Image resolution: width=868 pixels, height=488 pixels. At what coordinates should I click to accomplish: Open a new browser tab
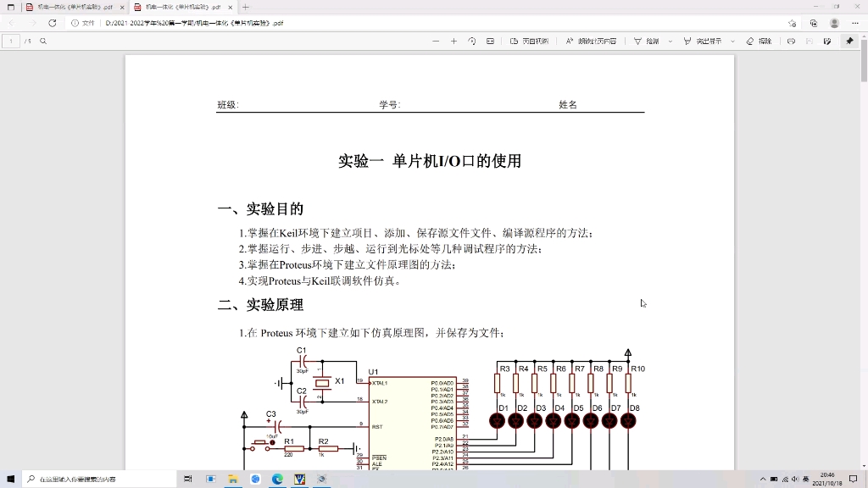point(246,8)
